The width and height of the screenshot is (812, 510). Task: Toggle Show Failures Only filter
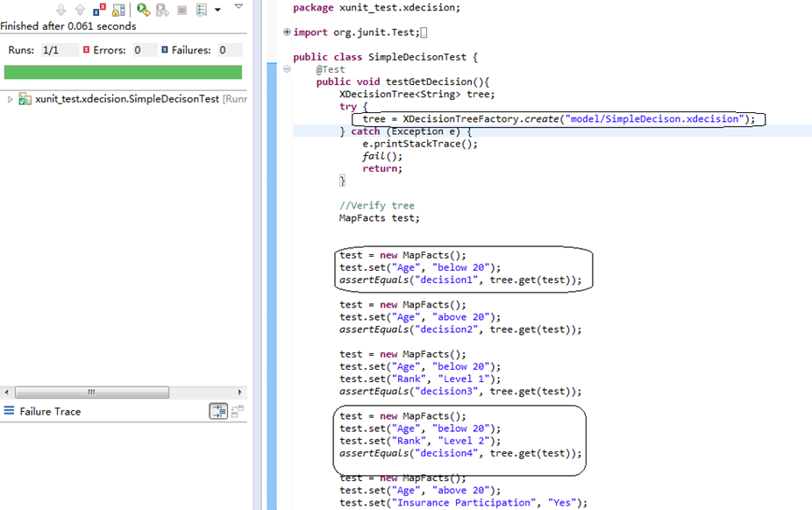(x=99, y=10)
